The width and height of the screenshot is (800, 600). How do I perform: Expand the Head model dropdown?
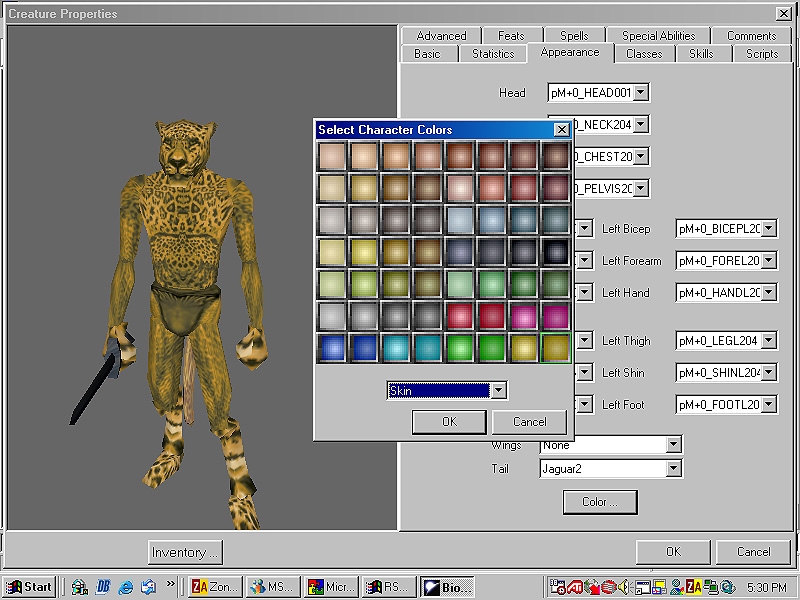(x=641, y=93)
